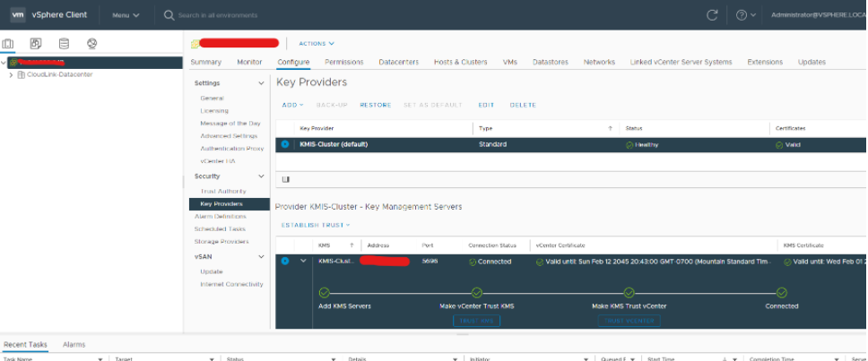This screenshot has width=868, height=361.
Task: Click the vm logo icon
Action: [x=18, y=15]
